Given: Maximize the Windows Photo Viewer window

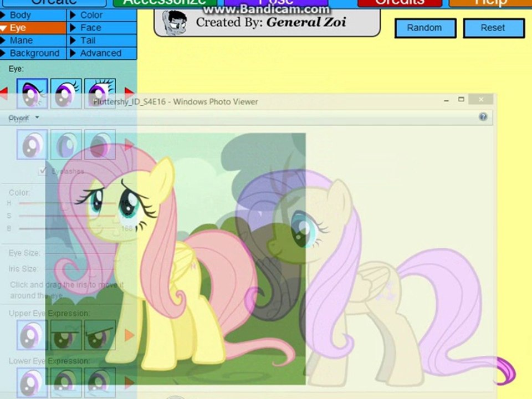Looking at the screenshot, I should pos(461,99).
